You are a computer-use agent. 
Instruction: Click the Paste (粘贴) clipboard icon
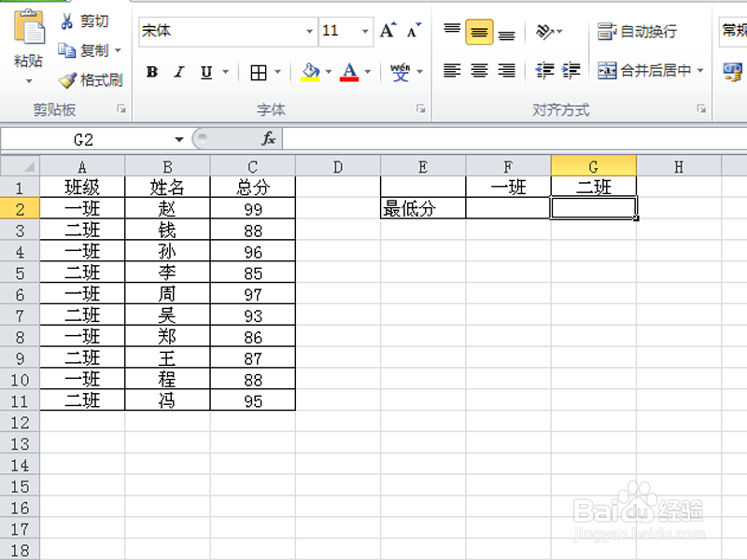(x=29, y=28)
